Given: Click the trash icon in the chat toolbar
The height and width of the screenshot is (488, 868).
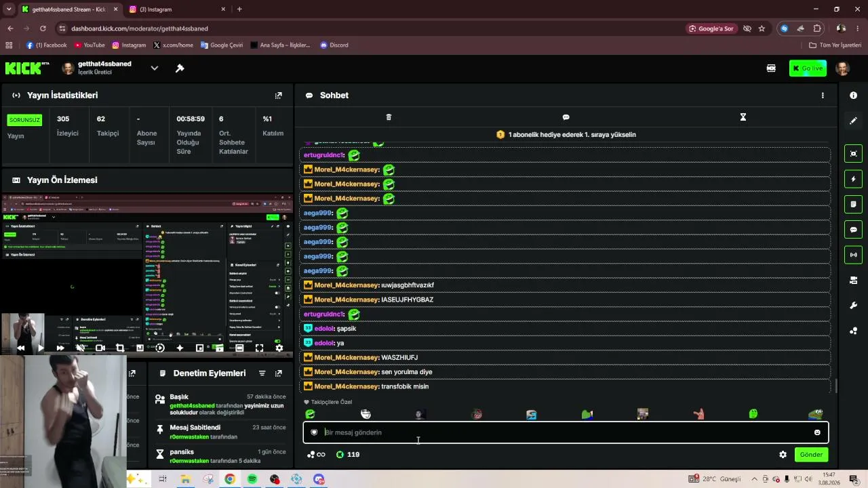Looking at the screenshot, I should (x=389, y=117).
